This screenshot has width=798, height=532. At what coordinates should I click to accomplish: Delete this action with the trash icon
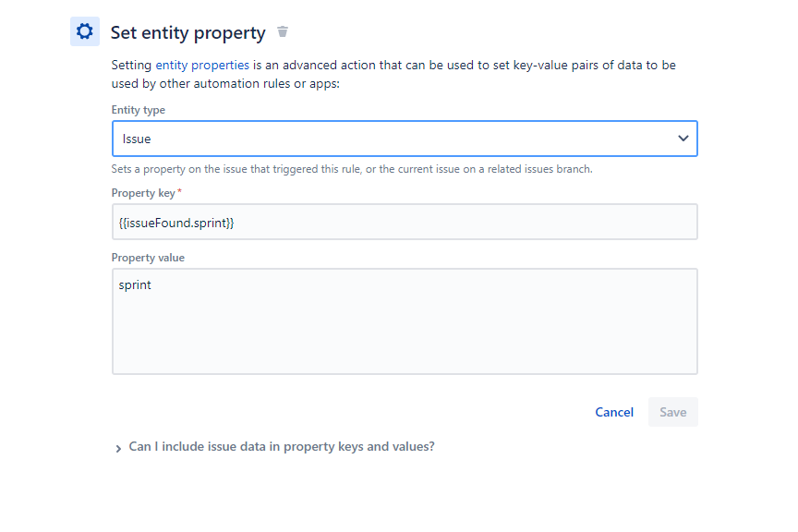[283, 31]
